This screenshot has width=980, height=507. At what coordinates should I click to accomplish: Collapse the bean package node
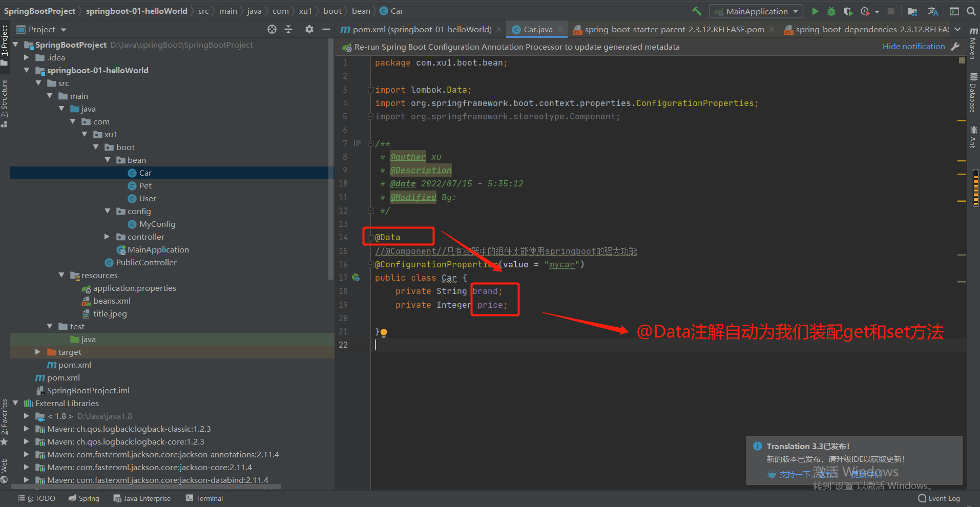point(108,160)
